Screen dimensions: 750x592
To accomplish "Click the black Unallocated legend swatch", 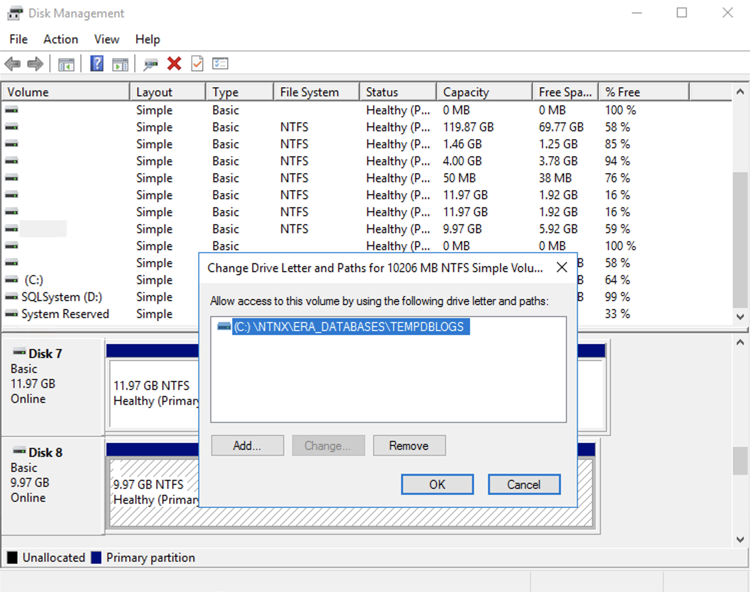I will (12, 558).
